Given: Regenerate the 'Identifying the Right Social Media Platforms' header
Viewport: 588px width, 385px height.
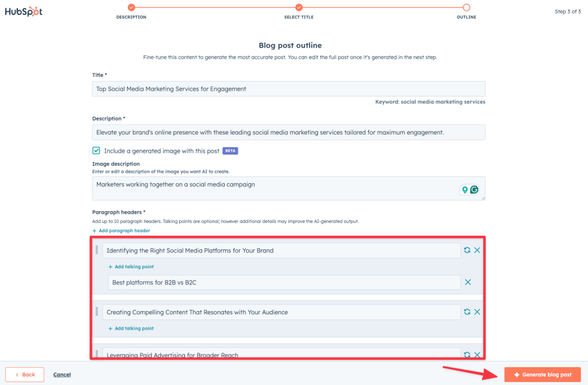Looking at the screenshot, I should 467,250.
